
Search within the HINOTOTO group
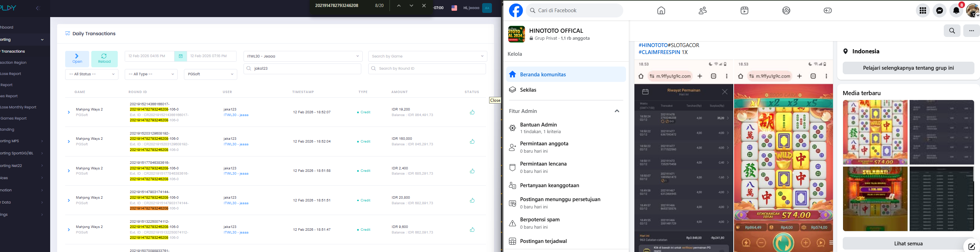pyautogui.click(x=952, y=31)
